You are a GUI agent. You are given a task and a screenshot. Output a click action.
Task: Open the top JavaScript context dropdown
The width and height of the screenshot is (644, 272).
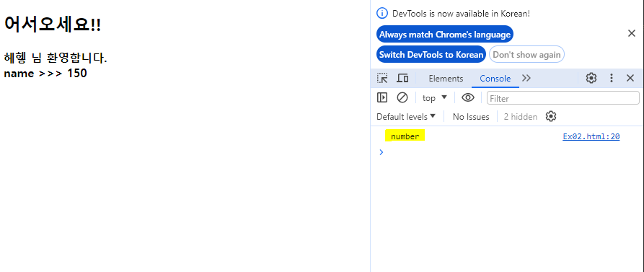435,98
